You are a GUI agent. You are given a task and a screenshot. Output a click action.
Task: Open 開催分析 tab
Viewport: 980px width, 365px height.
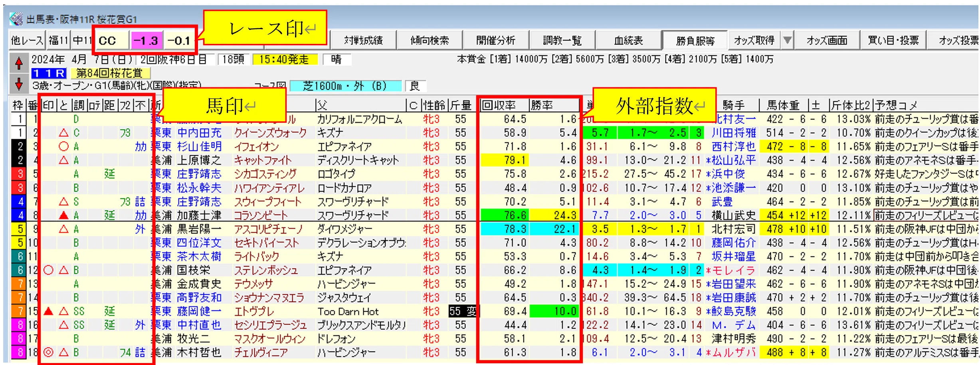point(496,40)
